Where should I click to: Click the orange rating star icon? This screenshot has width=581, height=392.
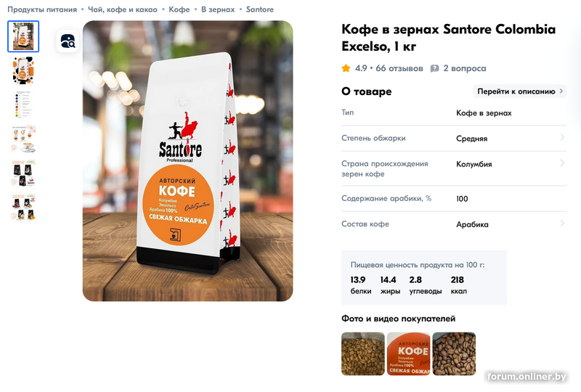coord(346,68)
